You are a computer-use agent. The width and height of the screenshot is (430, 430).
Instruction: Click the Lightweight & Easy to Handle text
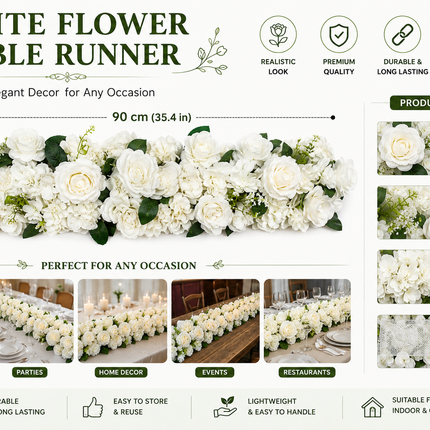(x=281, y=406)
